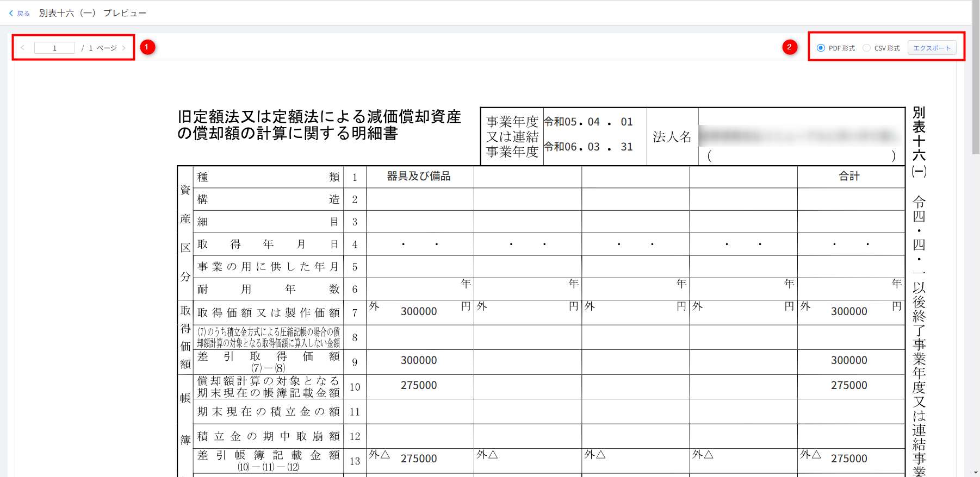Click the 別表十六(一) プレビュー page title
Screen dimensions: 980x477
tap(92, 13)
